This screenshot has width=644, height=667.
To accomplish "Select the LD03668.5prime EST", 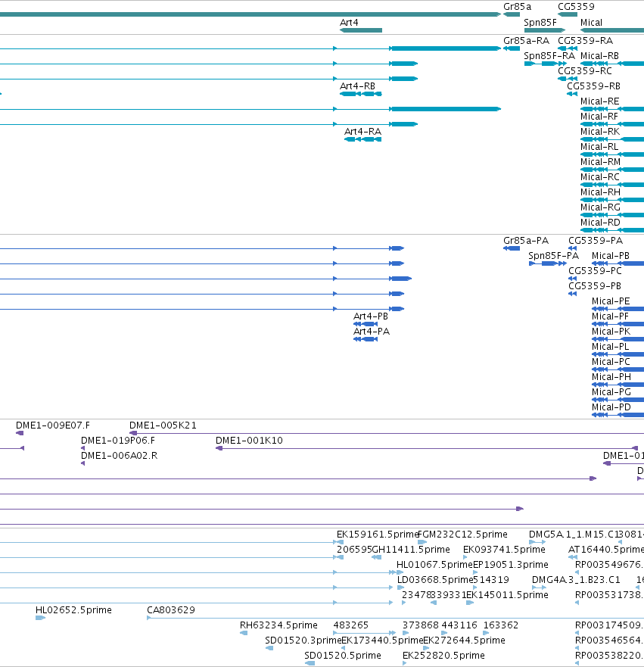I will coord(400,588).
